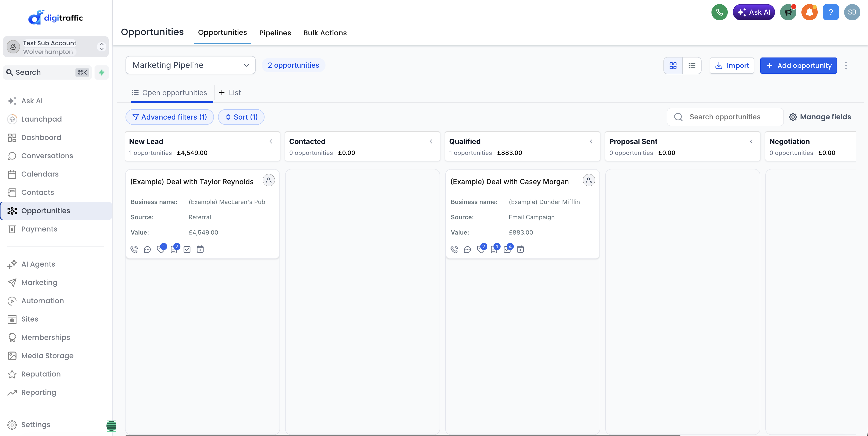The image size is (868, 436).
Task: Click the green striped widget beside Settings
Action: click(x=111, y=426)
